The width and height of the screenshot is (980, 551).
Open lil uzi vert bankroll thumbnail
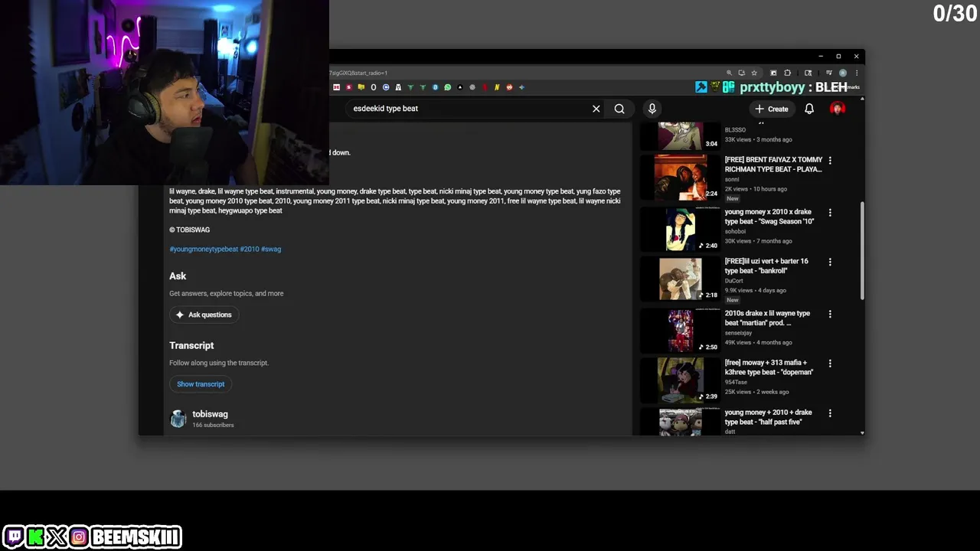click(x=681, y=279)
